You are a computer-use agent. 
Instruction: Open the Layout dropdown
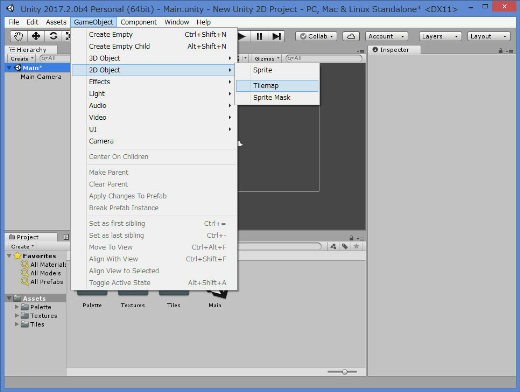[x=489, y=36]
